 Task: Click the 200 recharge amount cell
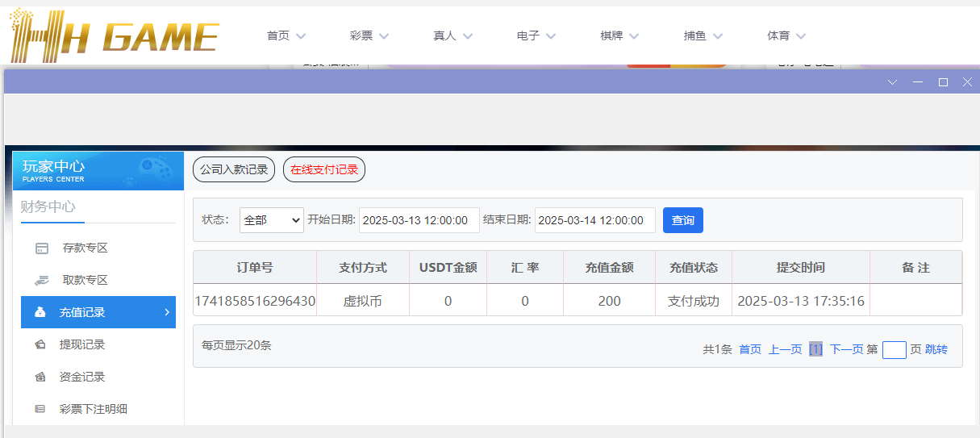610,301
